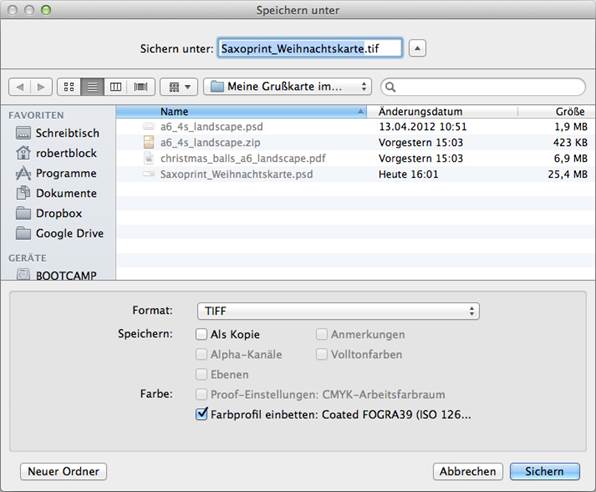This screenshot has height=492, width=596.
Task: Save with the Sichern button
Action: click(545, 471)
